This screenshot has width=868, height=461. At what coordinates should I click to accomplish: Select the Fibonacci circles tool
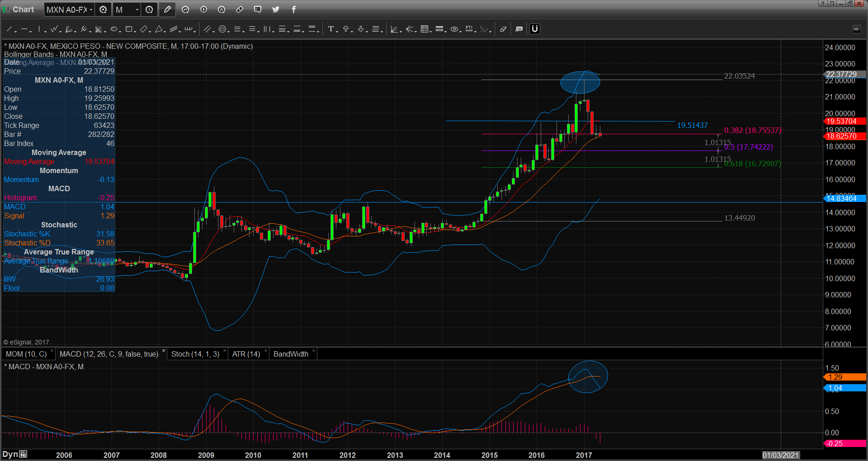tap(222, 29)
